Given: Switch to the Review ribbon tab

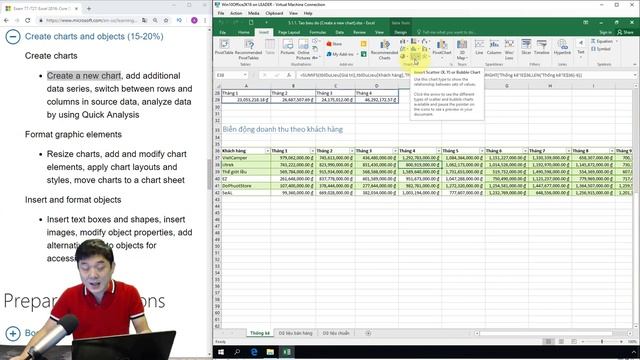Looking at the screenshot, I should 359,32.
